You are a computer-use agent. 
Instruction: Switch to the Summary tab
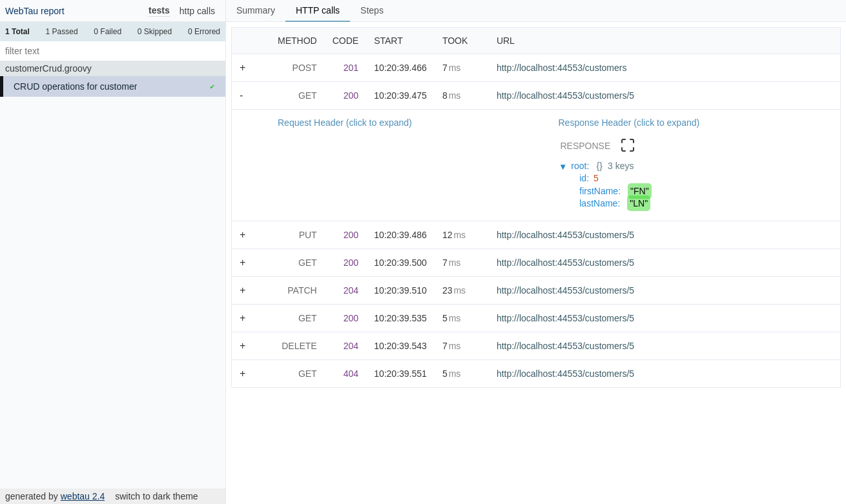(255, 10)
